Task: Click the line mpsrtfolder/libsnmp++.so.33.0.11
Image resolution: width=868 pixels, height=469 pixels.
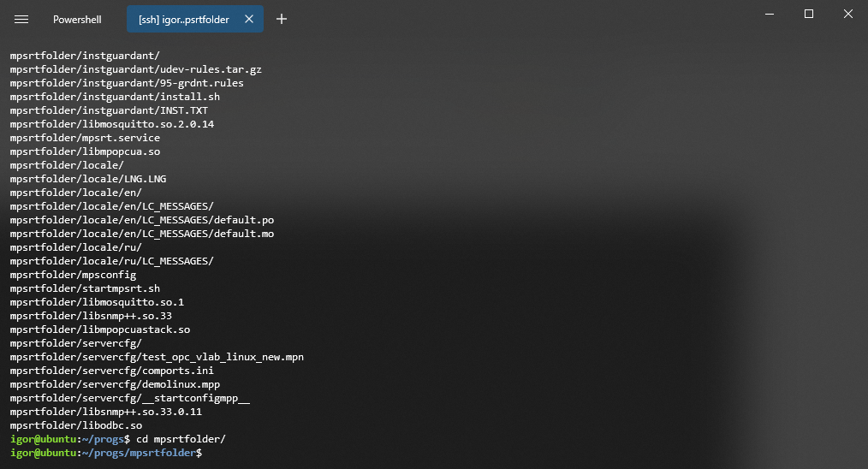Action: tap(106, 412)
